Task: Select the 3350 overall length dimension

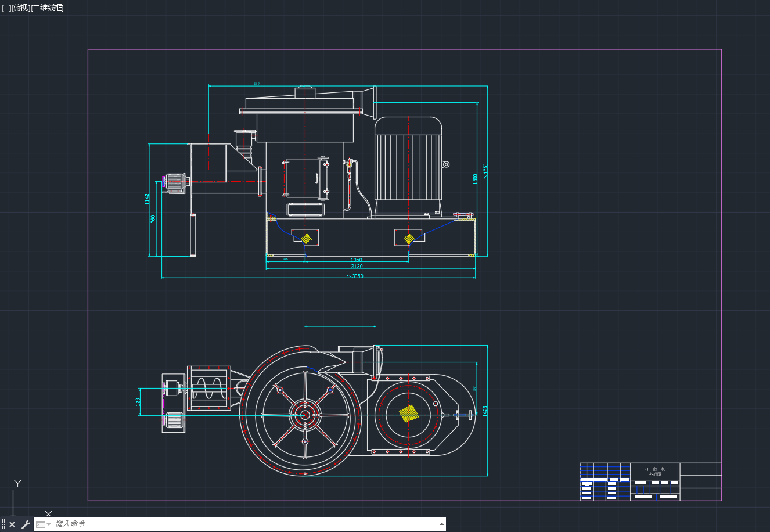Action: 355,276
